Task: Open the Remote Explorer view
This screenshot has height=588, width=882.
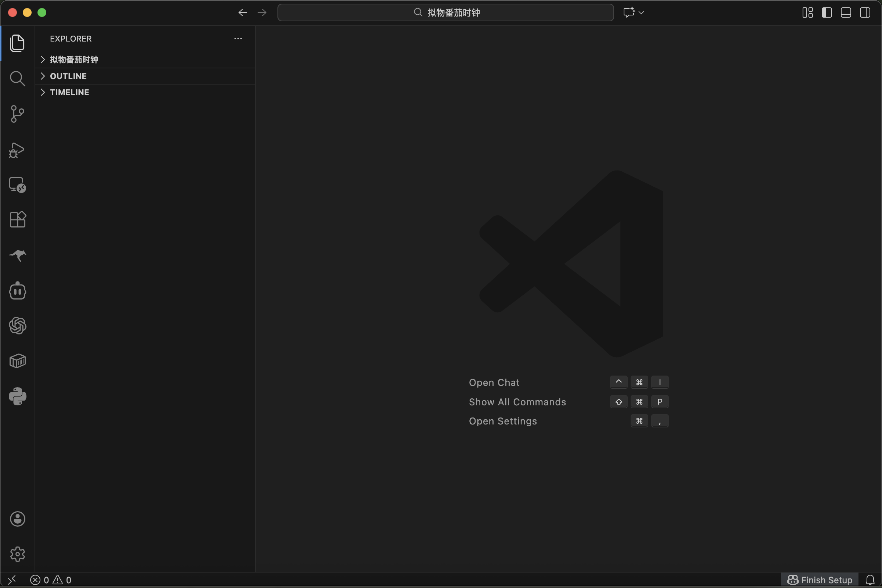Action: coord(17,185)
